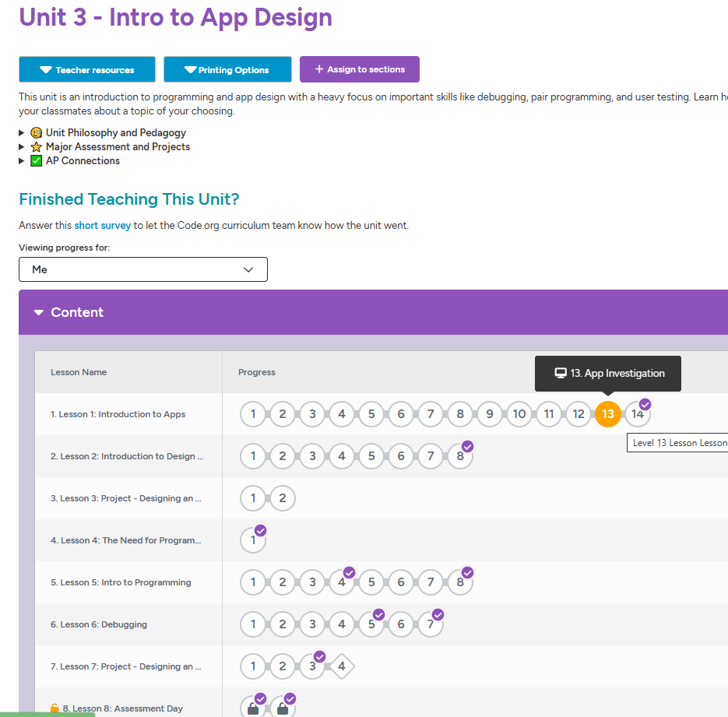Expand Major Assessment and Projects section

point(117,147)
